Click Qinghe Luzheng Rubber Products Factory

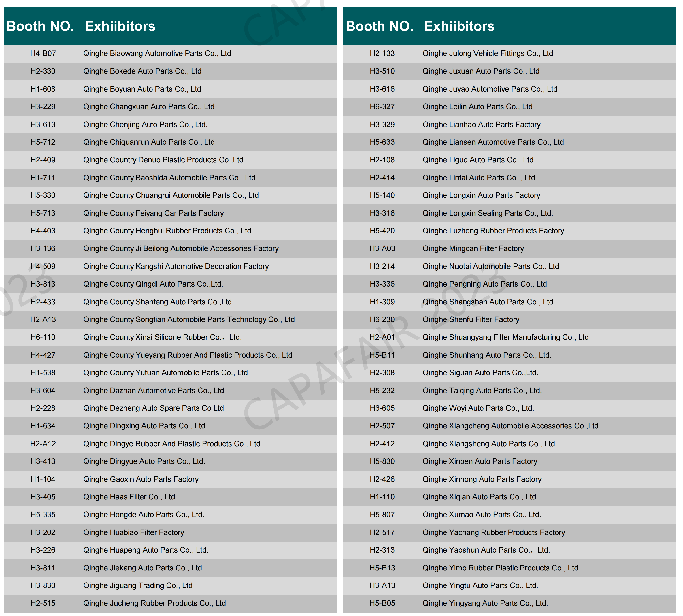[493, 231]
